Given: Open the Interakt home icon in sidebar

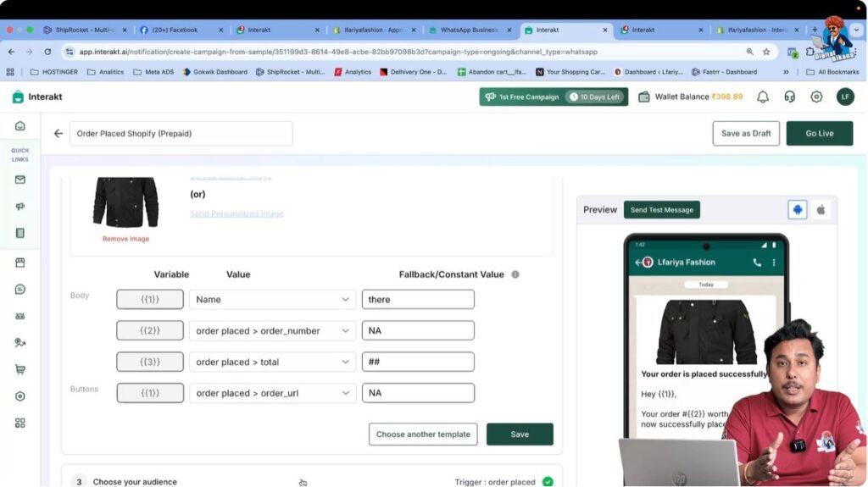Looking at the screenshot, I should pyautogui.click(x=20, y=126).
